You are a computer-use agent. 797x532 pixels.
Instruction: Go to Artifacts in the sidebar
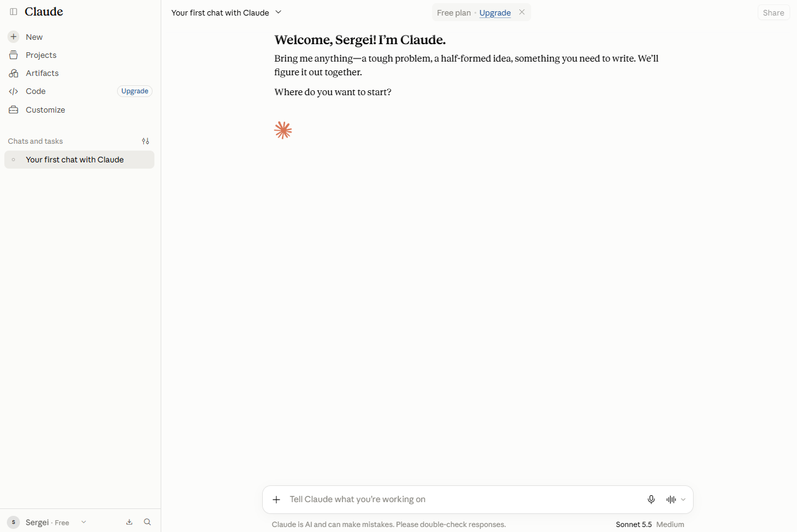point(79,73)
